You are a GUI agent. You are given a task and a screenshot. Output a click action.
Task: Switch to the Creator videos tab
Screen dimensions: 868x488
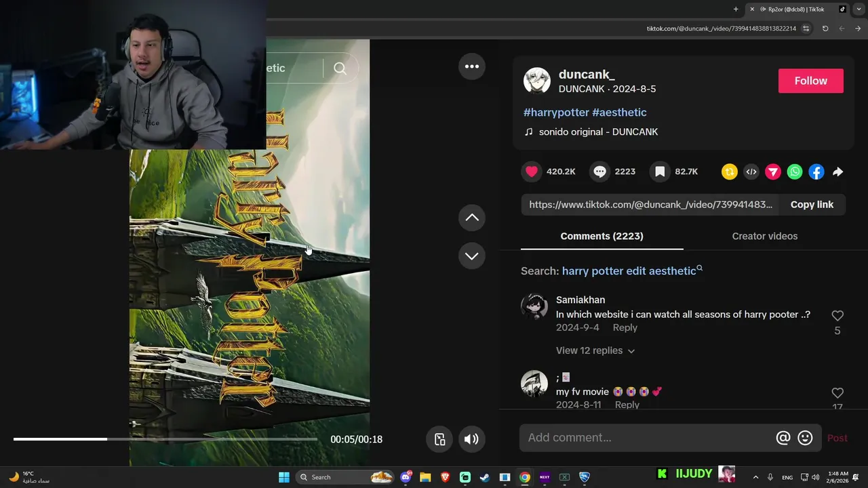765,236
